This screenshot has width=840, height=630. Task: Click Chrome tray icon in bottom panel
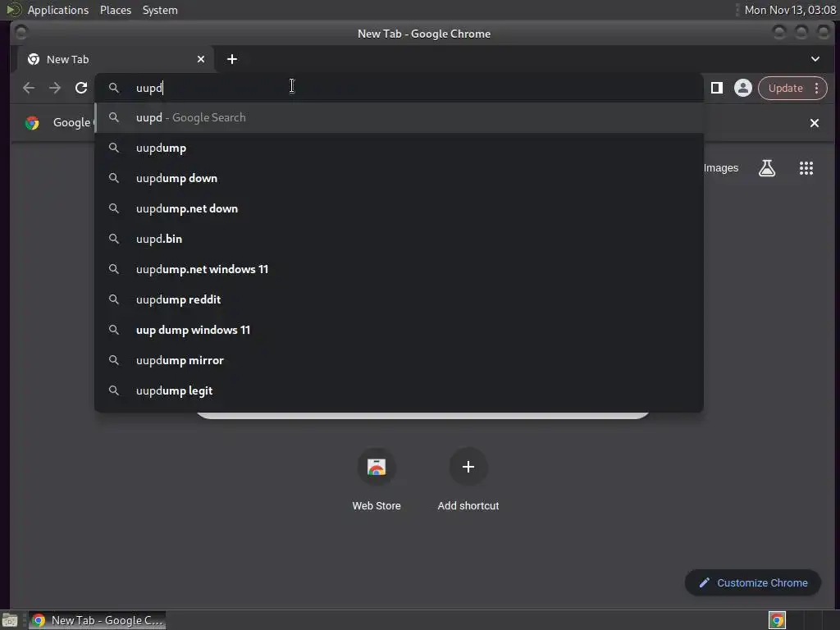[x=777, y=620]
